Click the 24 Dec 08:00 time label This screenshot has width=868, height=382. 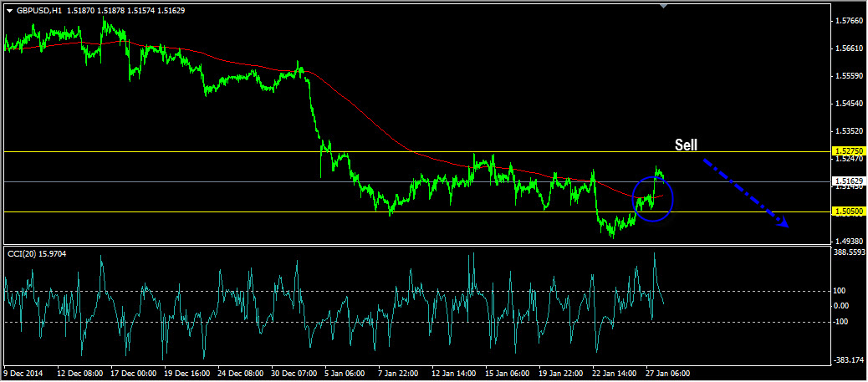pyautogui.click(x=238, y=373)
